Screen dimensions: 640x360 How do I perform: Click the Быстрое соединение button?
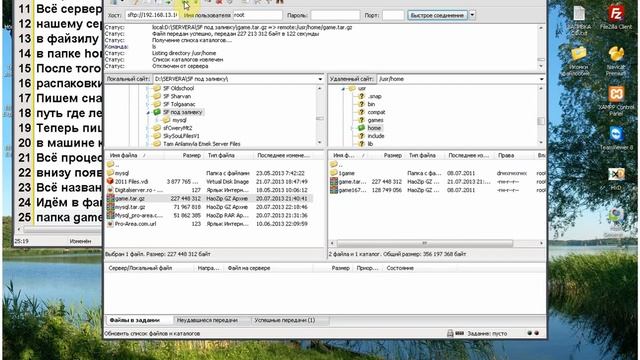pos(437,15)
